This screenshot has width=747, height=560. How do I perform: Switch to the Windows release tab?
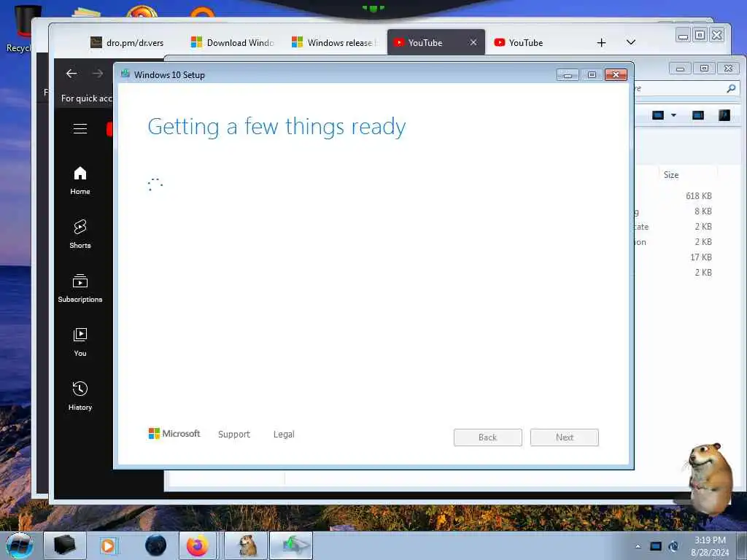pyautogui.click(x=334, y=43)
